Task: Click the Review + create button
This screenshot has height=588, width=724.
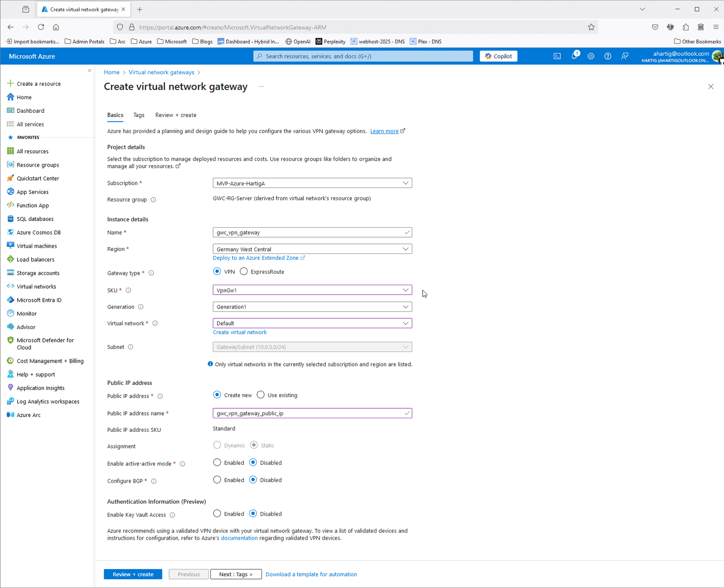Action: click(x=133, y=574)
